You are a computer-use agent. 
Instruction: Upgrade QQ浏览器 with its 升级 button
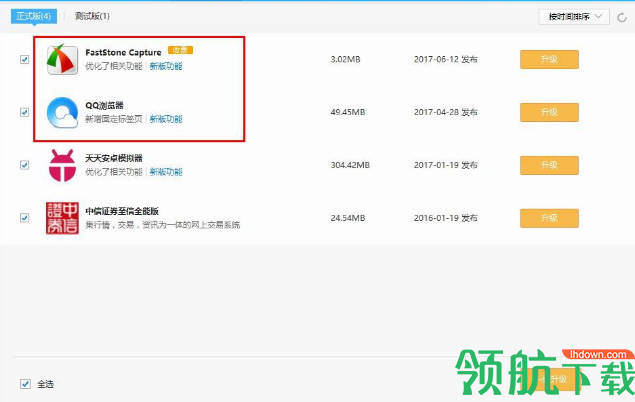point(549,112)
